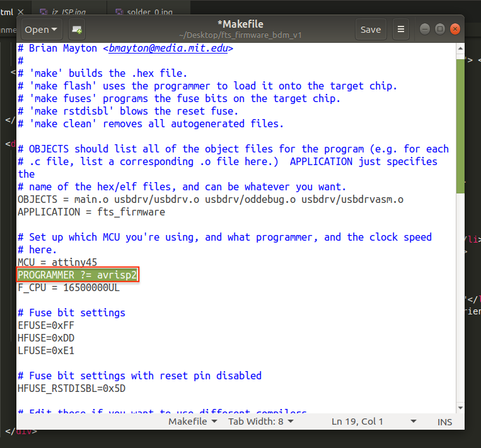Open the bmayton@media.mit.edu email link
Screen dimensions: 481x448
(x=168, y=48)
